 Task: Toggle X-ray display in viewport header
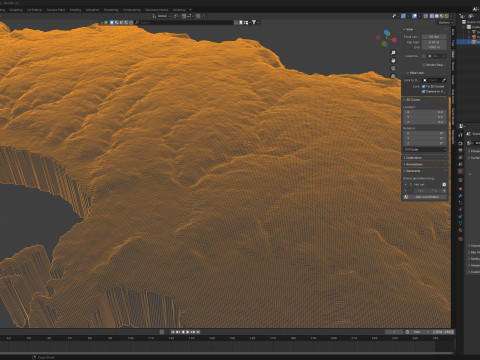pyautogui.click(x=426, y=16)
